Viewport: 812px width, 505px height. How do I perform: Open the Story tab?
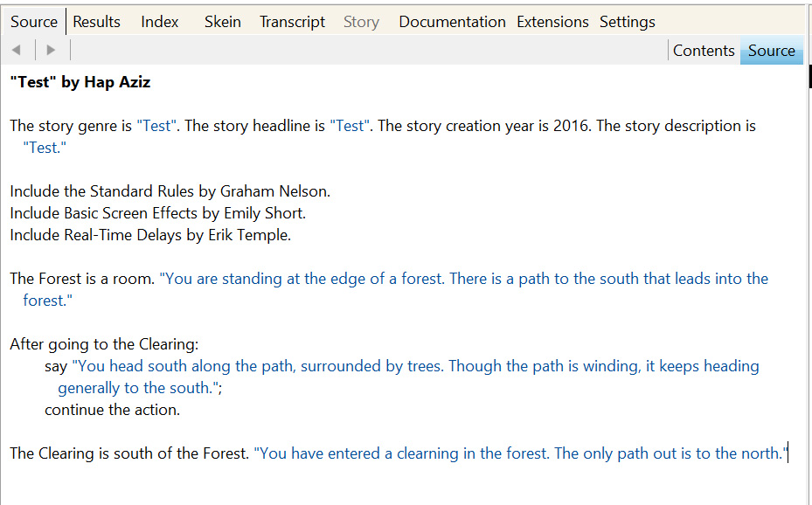(x=361, y=22)
